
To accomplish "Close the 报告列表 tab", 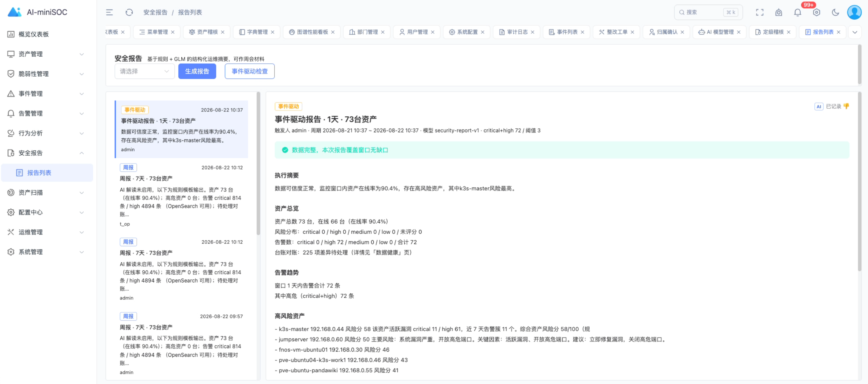I will click(x=838, y=32).
